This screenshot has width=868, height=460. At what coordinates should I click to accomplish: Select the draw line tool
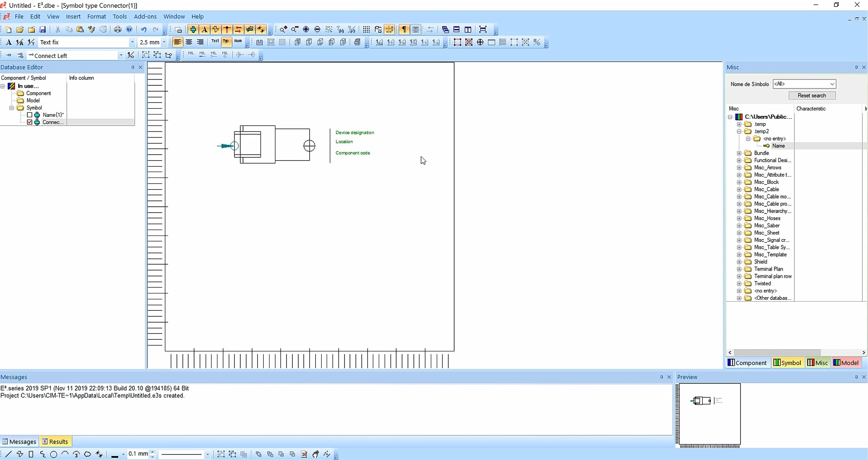(8, 455)
